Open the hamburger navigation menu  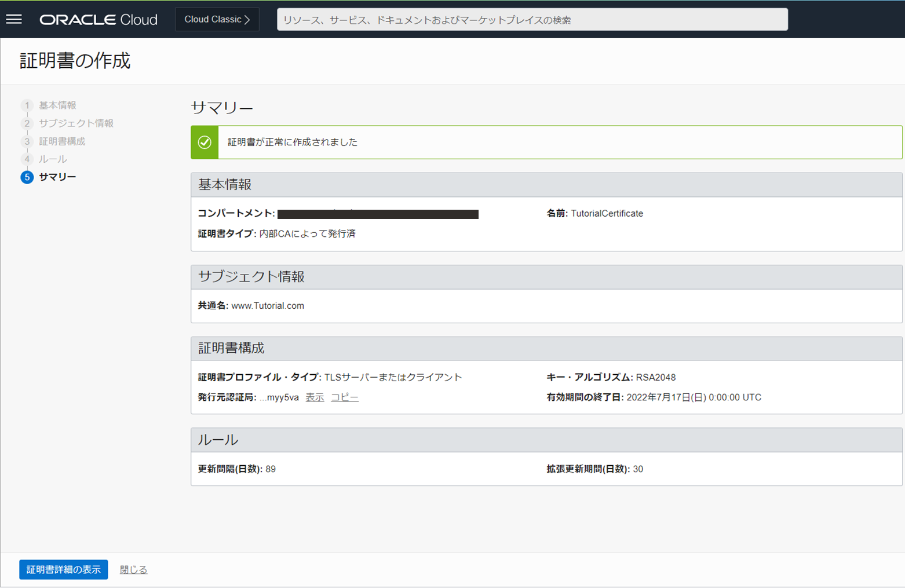[14, 20]
